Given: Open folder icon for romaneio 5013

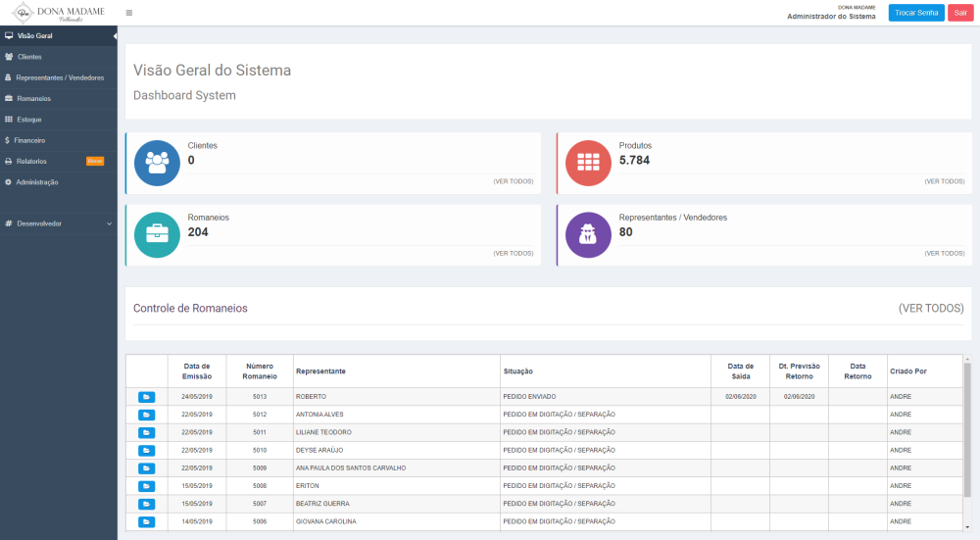Looking at the screenshot, I should click(x=146, y=397).
